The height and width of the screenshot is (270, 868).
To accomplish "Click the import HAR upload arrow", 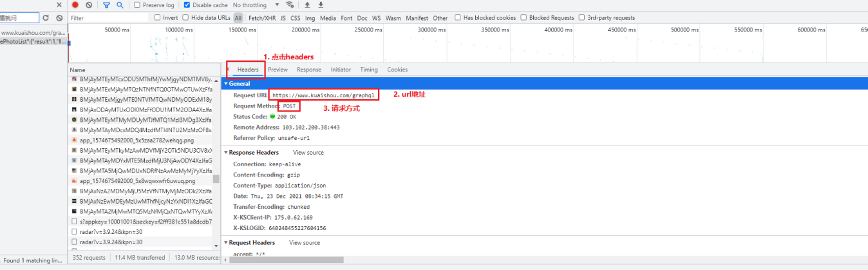I will coord(307,5).
